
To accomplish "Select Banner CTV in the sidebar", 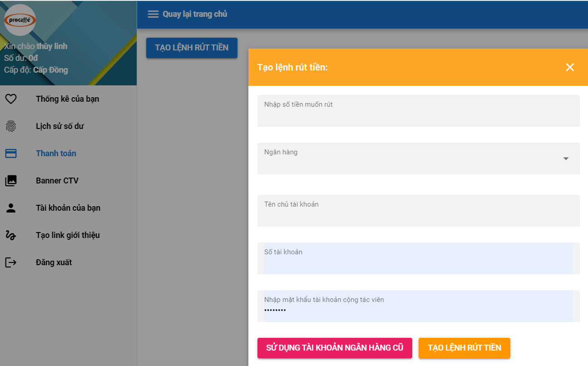I will click(x=57, y=181).
